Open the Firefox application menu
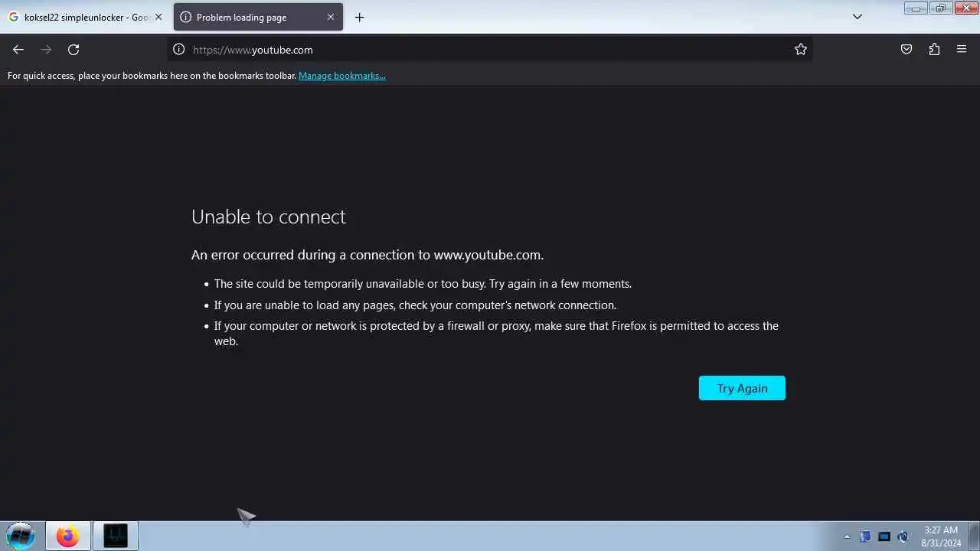The height and width of the screenshot is (551, 980). [x=962, y=50]
